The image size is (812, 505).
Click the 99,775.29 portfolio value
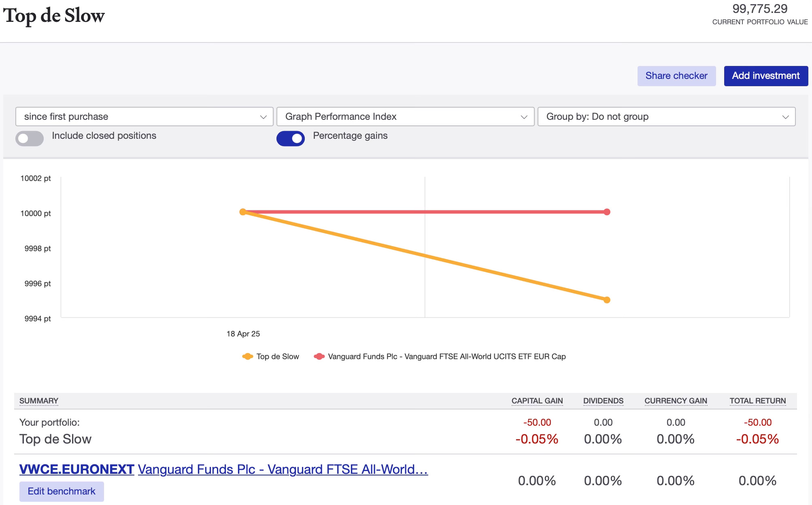[x=760, y=9]
